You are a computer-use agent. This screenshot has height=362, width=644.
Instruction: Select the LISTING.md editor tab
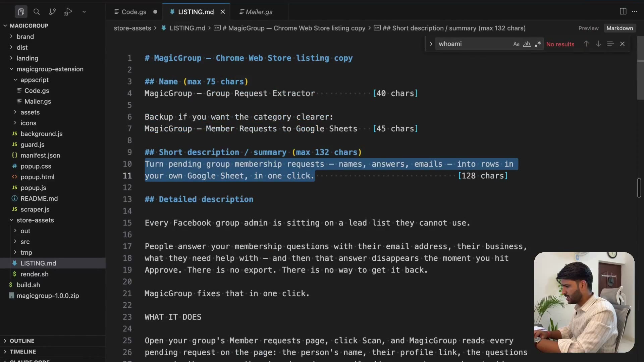[x=196, y=12]
